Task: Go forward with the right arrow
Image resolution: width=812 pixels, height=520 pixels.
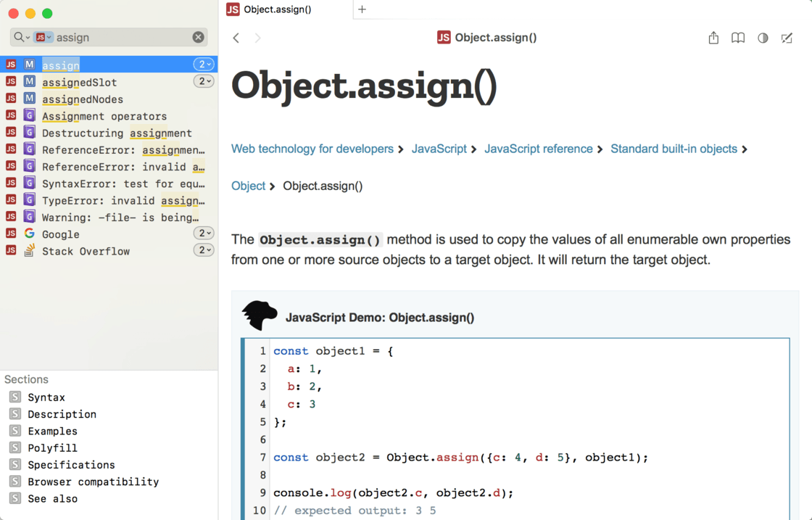Action: tap(258, 38)
